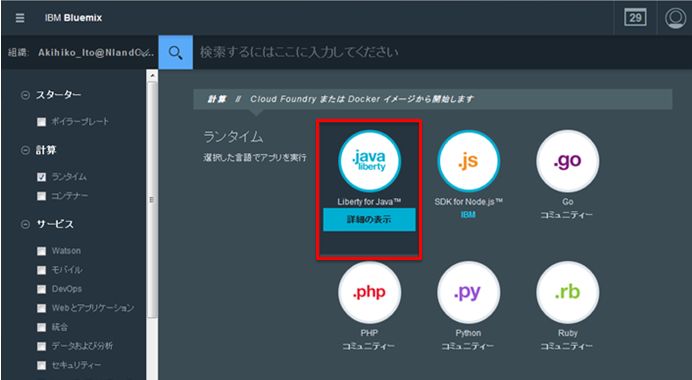Click the 詳細の表示 button
Viewport: 692px width, 380px height.
369,220
